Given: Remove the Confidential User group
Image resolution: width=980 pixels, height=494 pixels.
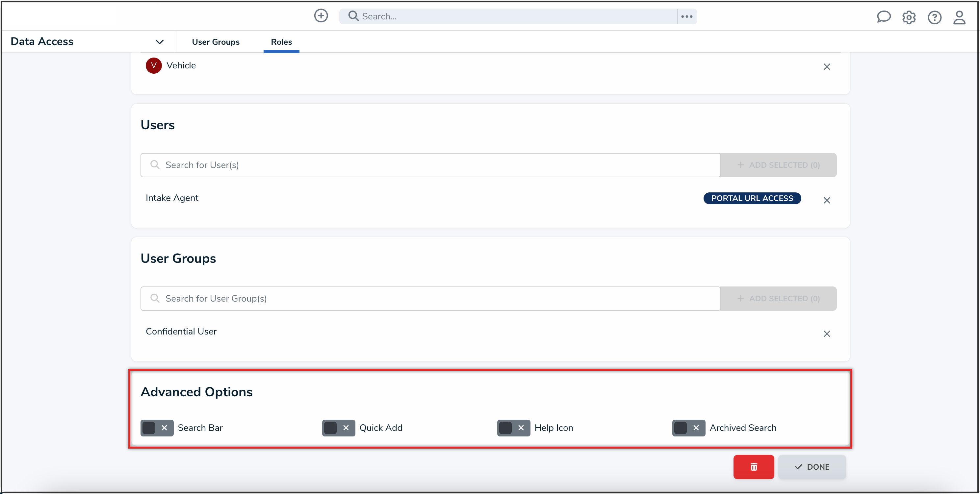Looking at the screenshot, I should coord(826,334).
